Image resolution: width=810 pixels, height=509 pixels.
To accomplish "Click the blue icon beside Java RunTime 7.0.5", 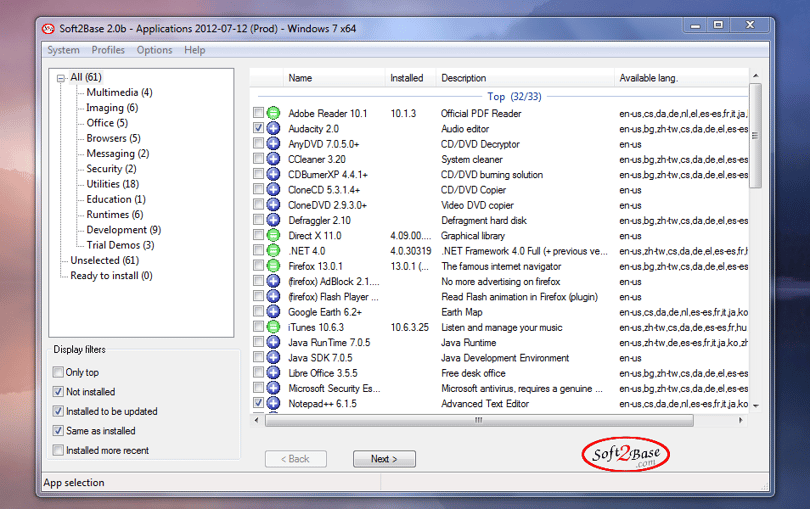I will click(273, 342).
